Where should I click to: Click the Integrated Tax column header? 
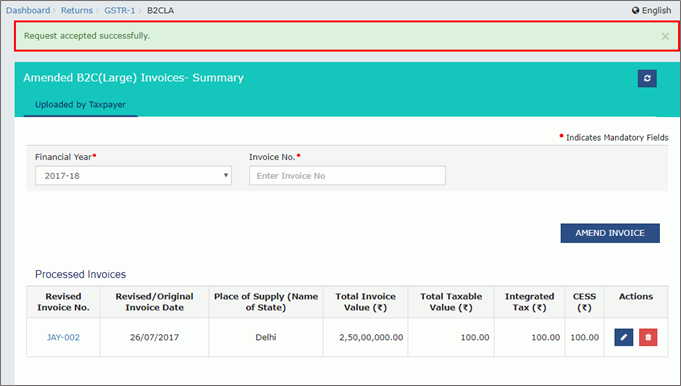529,302
